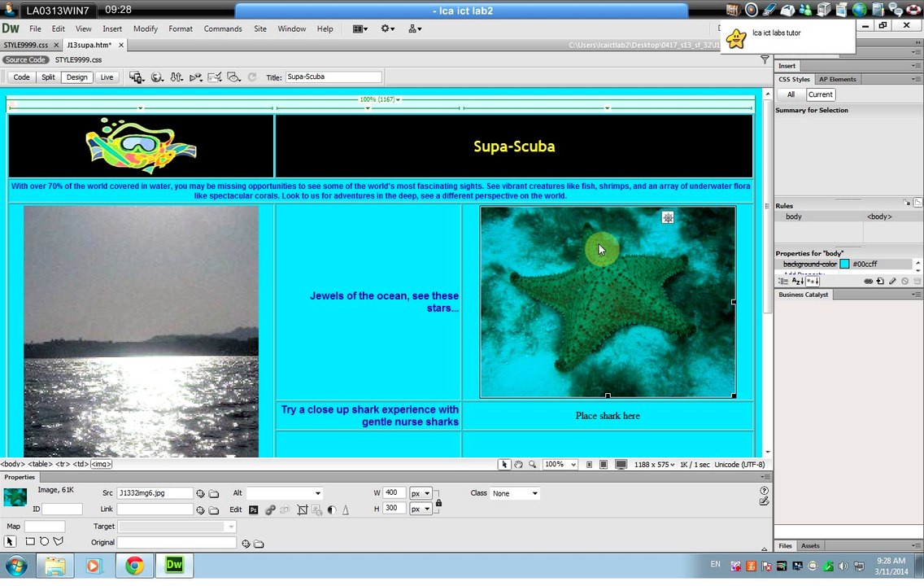Click the All button in CSS Styles
The image size is (924, 586).
click(790, 94)
